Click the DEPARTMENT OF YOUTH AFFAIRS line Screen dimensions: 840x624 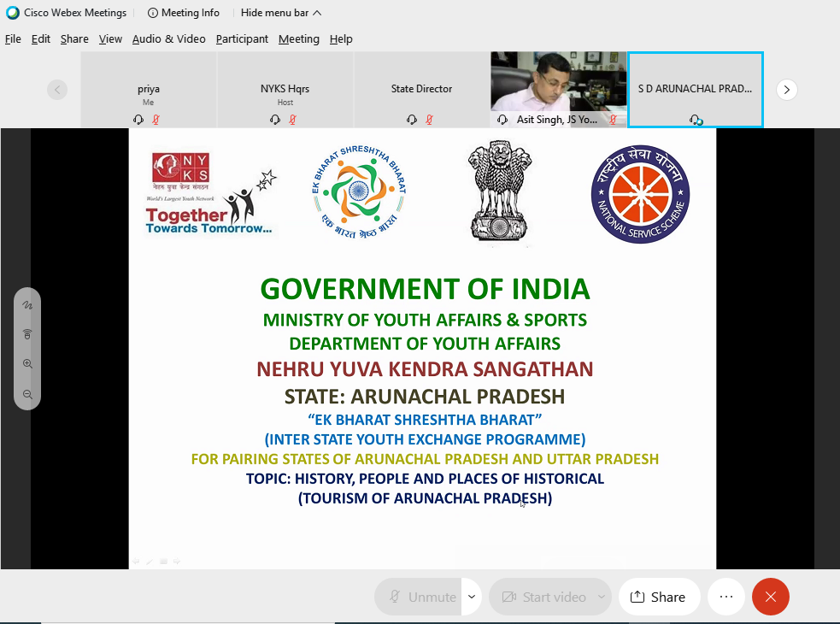click(425, 344)
